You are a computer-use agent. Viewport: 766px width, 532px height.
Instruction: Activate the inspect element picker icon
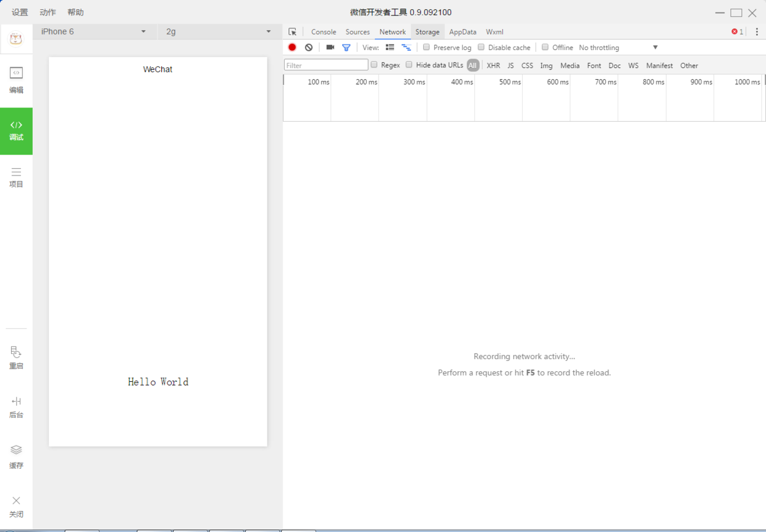click(293, 32)
